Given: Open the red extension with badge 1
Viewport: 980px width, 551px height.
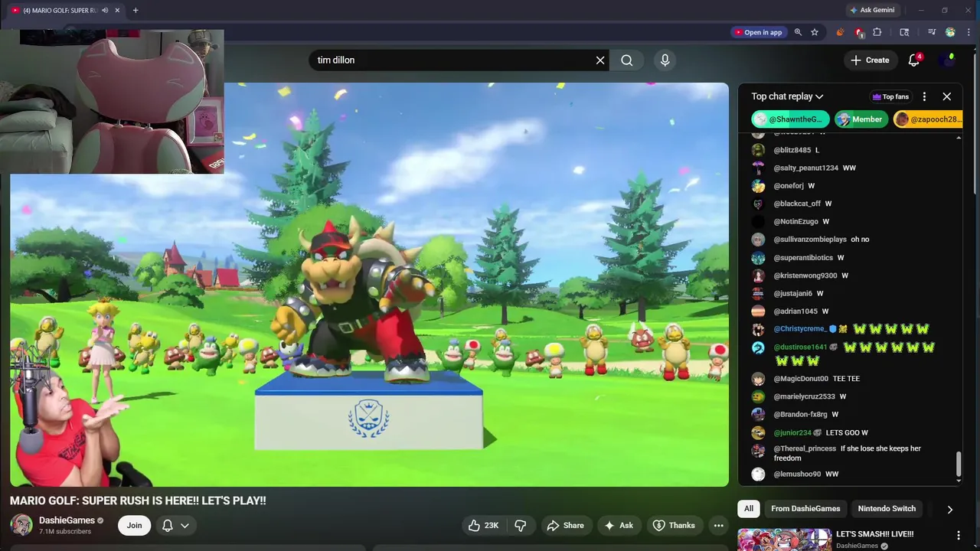Looking at the screenshot, I should pyautogui.click(x=859, y=32).
